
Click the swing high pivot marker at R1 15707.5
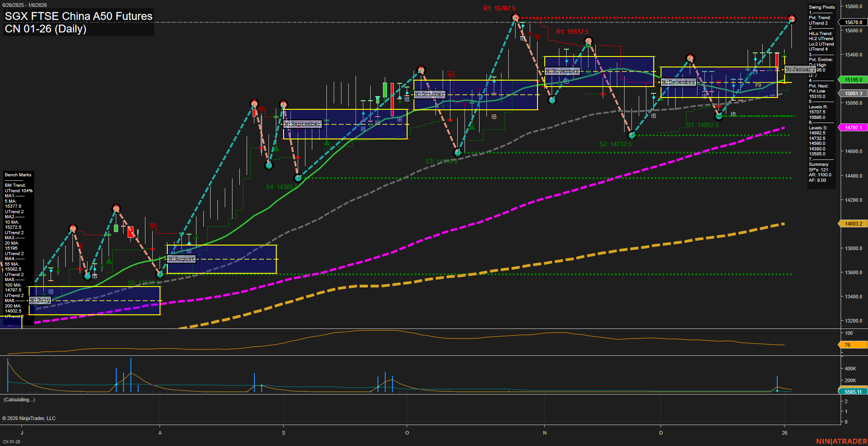pyautogui.click(x=516, y=17)
